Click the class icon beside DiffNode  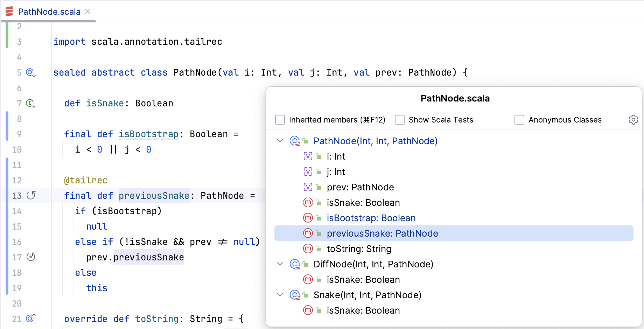(x=295, y=264)
